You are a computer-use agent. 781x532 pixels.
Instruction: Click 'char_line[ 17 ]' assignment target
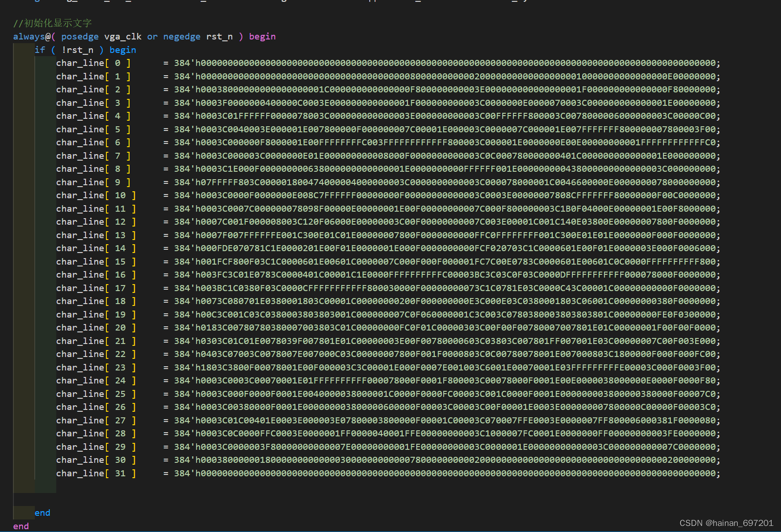point(96,288)
